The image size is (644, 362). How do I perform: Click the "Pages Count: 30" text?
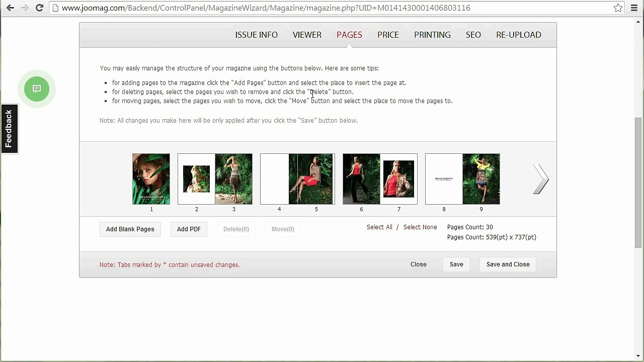point(470,227)
